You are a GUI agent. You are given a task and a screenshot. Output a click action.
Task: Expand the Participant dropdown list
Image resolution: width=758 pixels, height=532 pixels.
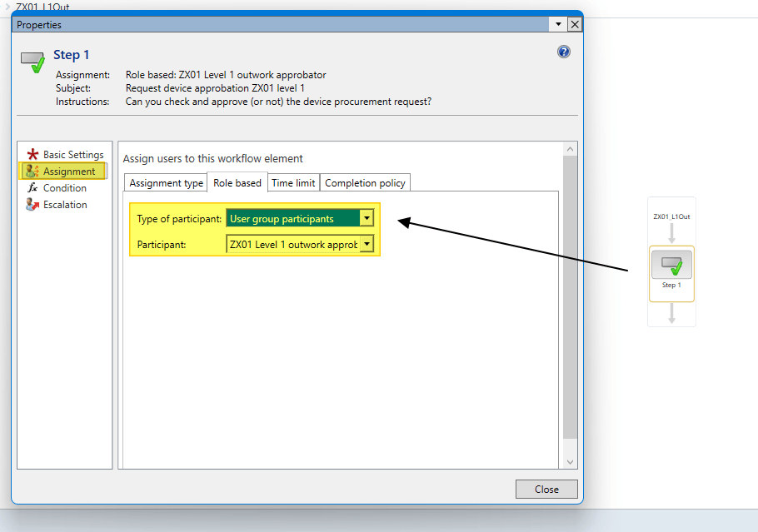[367, 245]
